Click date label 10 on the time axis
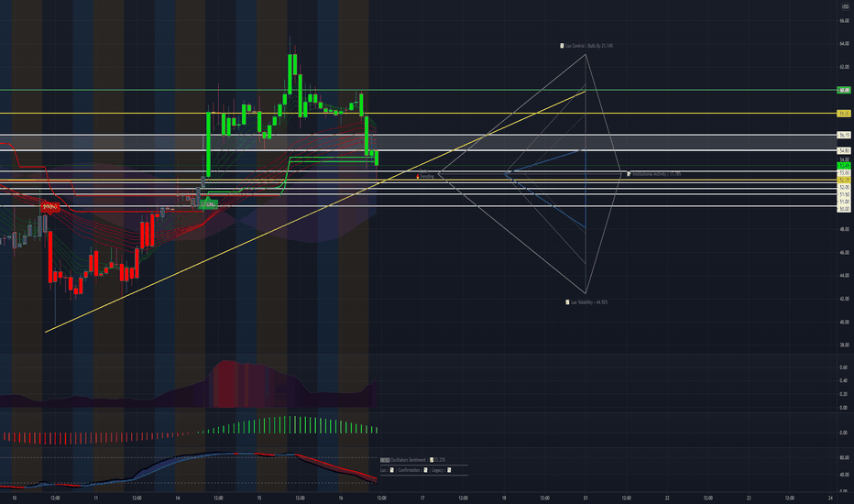The height and width of the screenshot is (504, 854). pyautogui.click(x=14, y=498)
